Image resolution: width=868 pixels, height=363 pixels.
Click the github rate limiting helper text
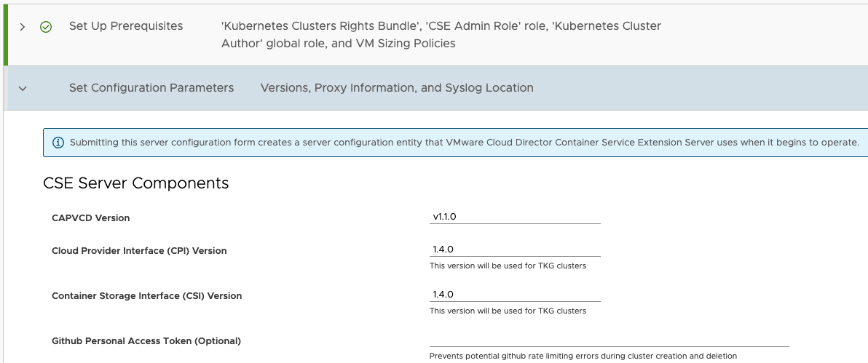click(583, 356)
